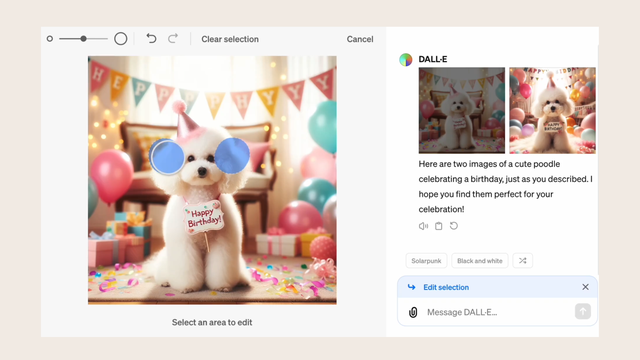Attach a file with the paperclip icon

click(413, 312)
